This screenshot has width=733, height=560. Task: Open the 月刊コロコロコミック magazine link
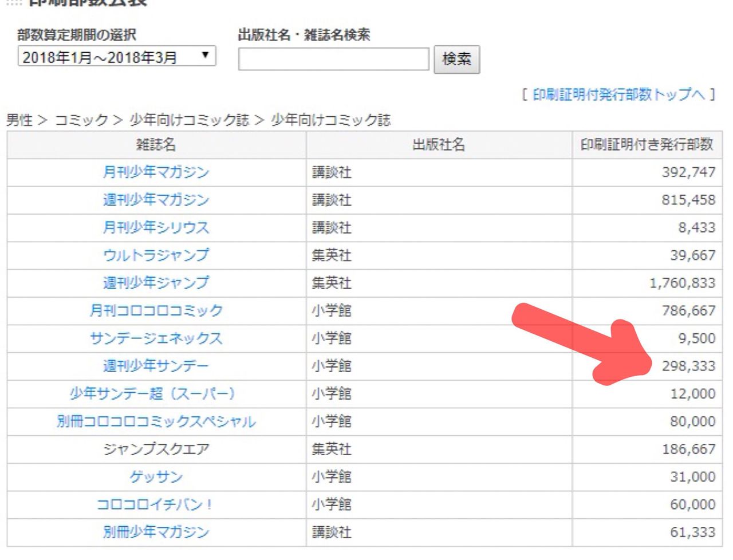(x=156, y=310)
